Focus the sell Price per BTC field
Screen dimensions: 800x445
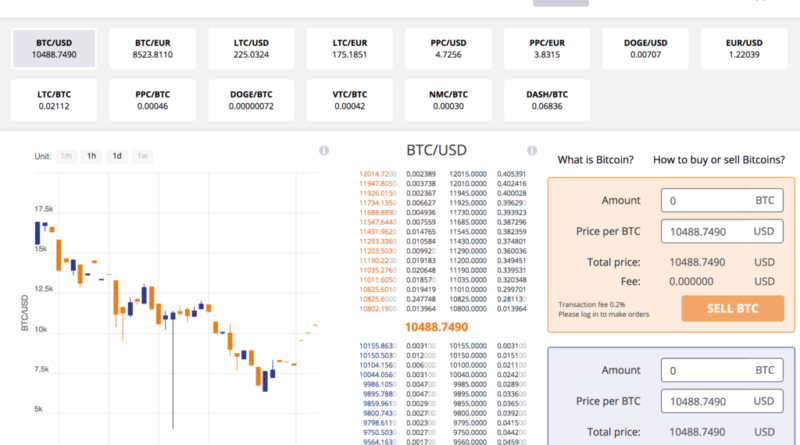point(722,232)
